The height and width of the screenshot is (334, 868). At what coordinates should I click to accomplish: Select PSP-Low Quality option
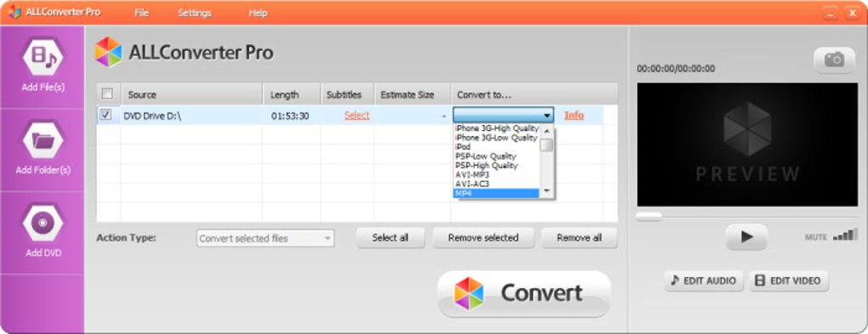click(497, 156)
